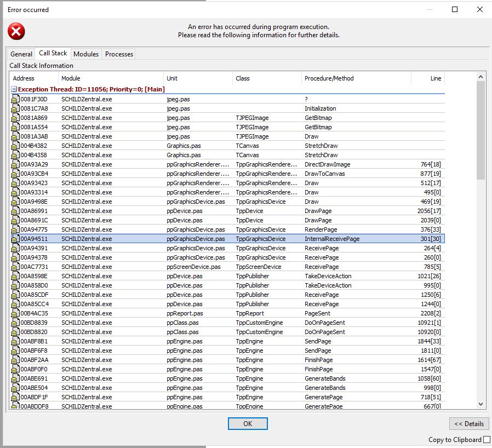The height and width of the screenshot is (448, 492).
Task: Collapse the Exception Thread ID=11056 node
Action: tap(14, 89)
